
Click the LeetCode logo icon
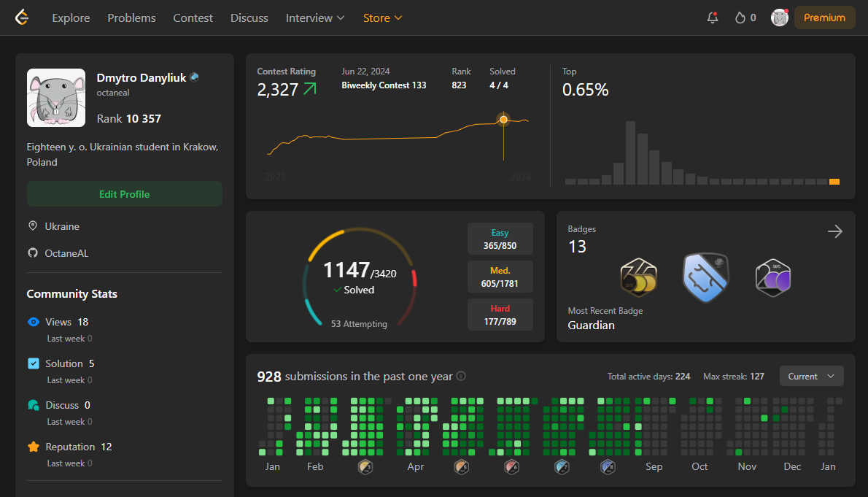22,18
